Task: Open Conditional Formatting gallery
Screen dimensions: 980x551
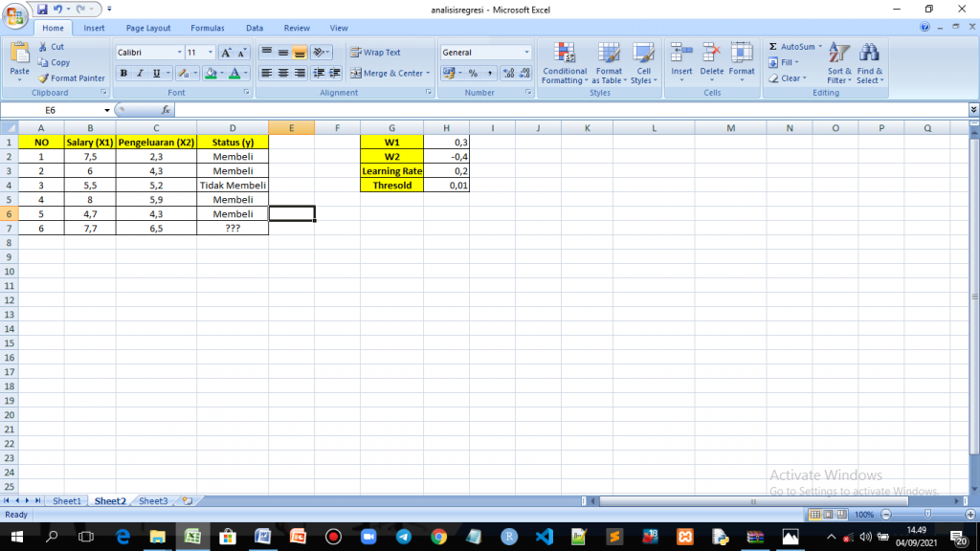Action: click(x=565, y=62)
